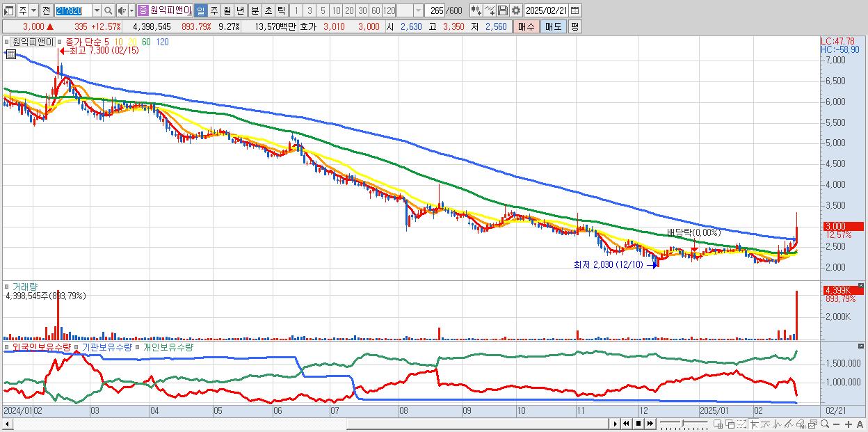Open the calendar date picker icon
868x432 pixels.
click(x=577, y=10)
